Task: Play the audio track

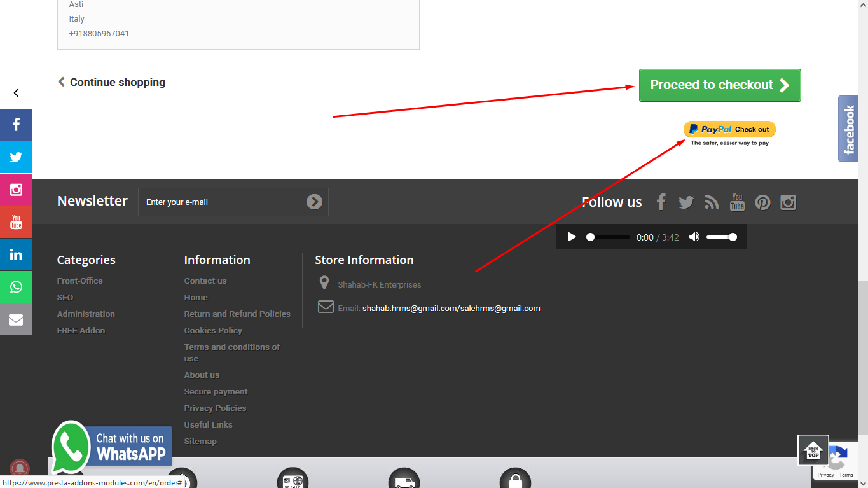Action: point(572,237)
